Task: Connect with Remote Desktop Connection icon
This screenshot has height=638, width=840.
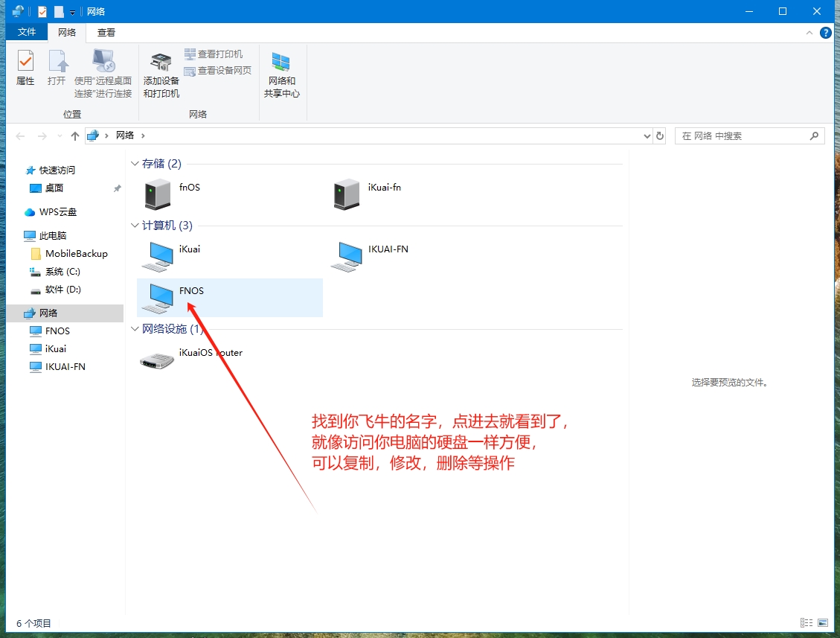Action: pos(103,74)
